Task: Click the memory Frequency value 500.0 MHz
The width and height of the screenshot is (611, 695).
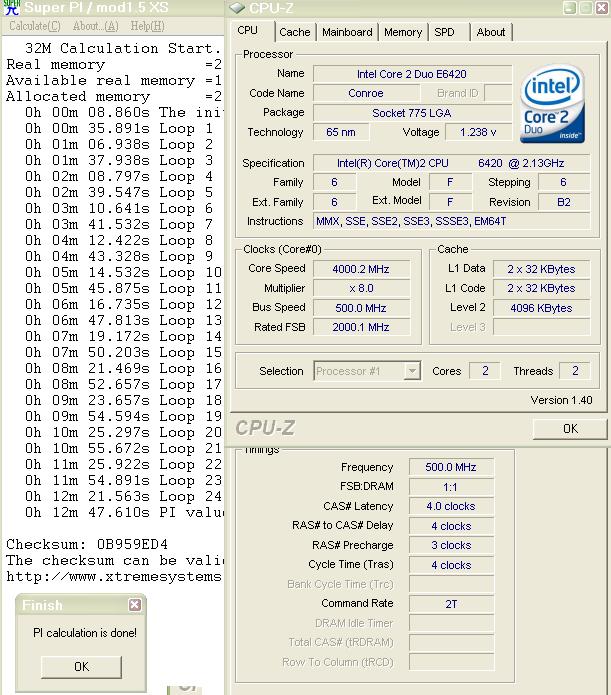Action: [x=451, y=467]
